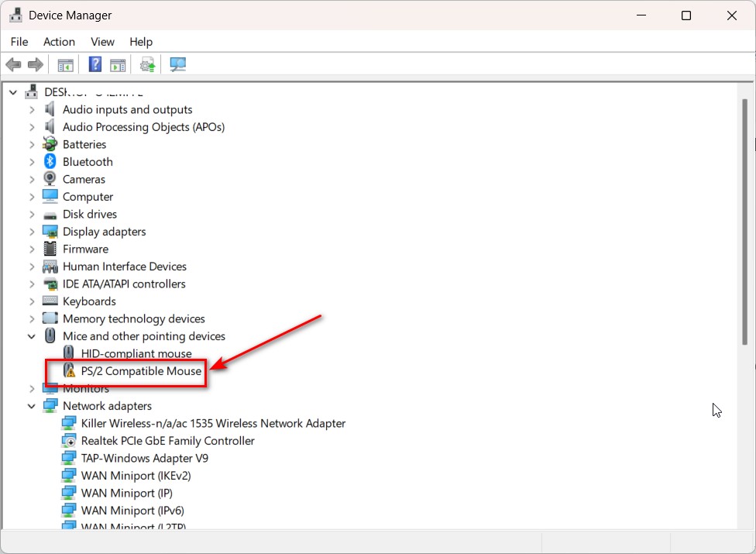Screen dimensions: 756x554
Task: Open the Help question-mark toolbar icon
Action: point(95,64)
